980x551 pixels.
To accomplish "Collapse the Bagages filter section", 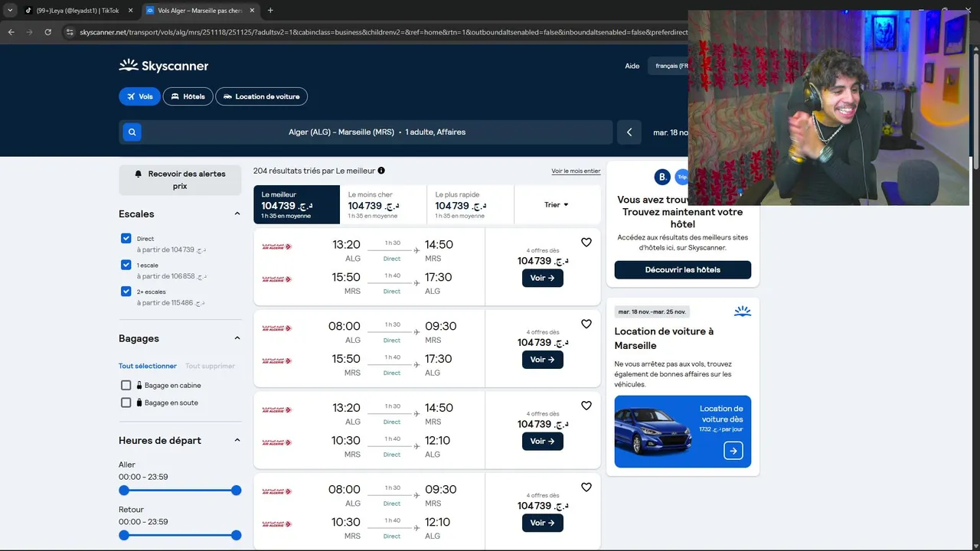I will (237, 338).
